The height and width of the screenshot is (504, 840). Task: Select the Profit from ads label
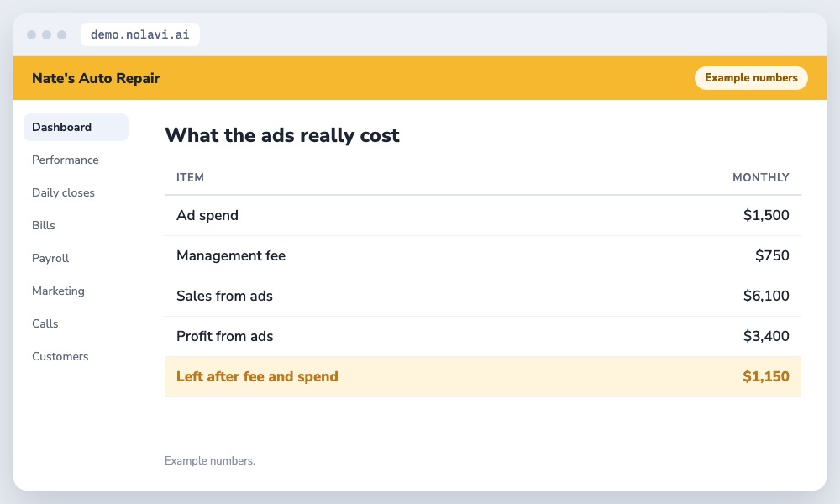pyautogui.click(x=224, y=336)
